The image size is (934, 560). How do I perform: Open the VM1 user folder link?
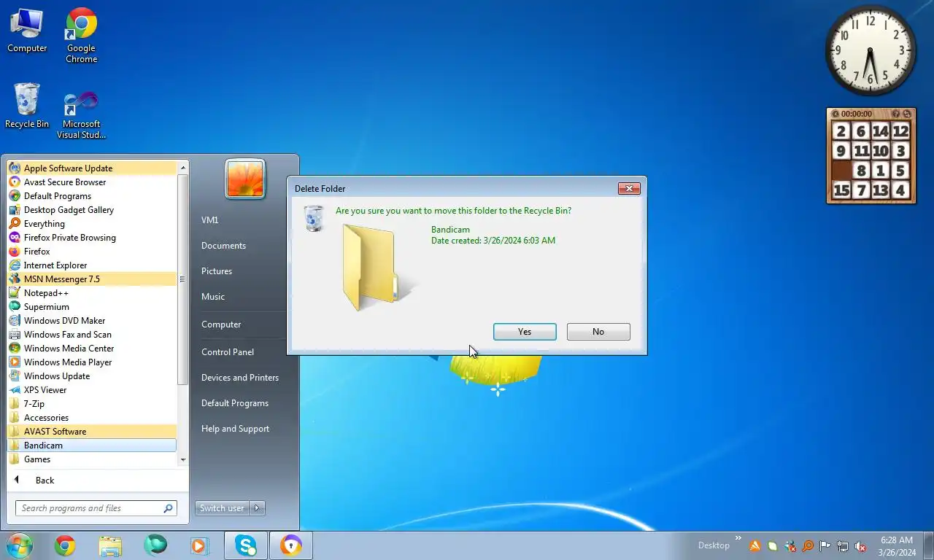[210, 220]
